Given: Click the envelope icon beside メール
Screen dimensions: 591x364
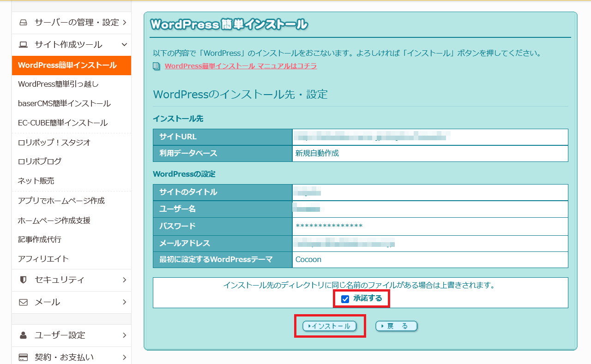Looking at the screenshot, I should (x=23, y=302).
